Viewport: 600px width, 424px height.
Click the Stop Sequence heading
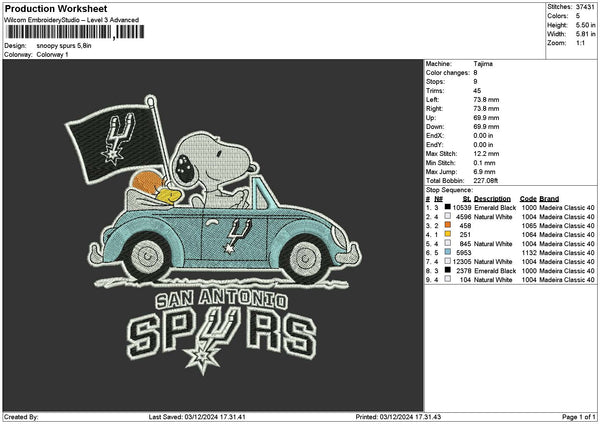pyautogui.click(x=449, y=190)
